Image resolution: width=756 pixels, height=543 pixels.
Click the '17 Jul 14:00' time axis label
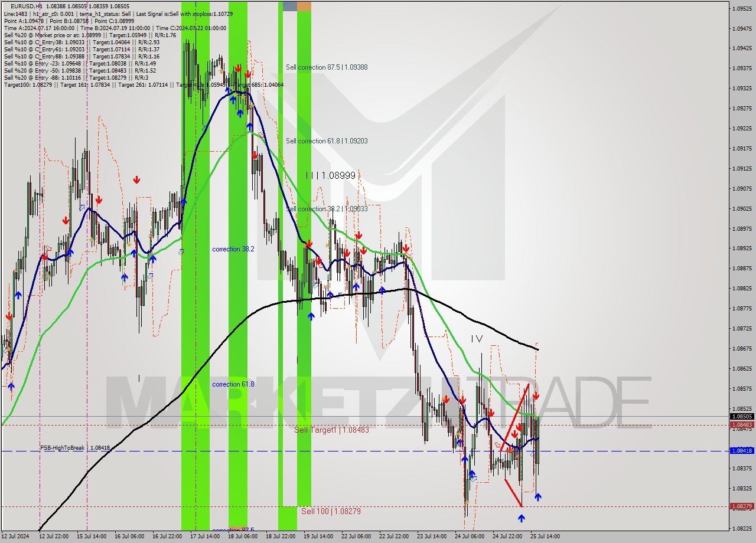click(205, 537)
